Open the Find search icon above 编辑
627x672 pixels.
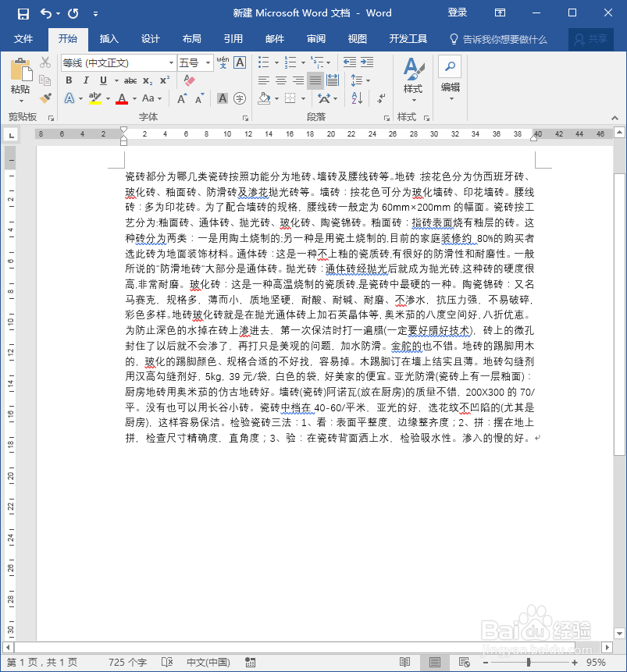[450, 66]
